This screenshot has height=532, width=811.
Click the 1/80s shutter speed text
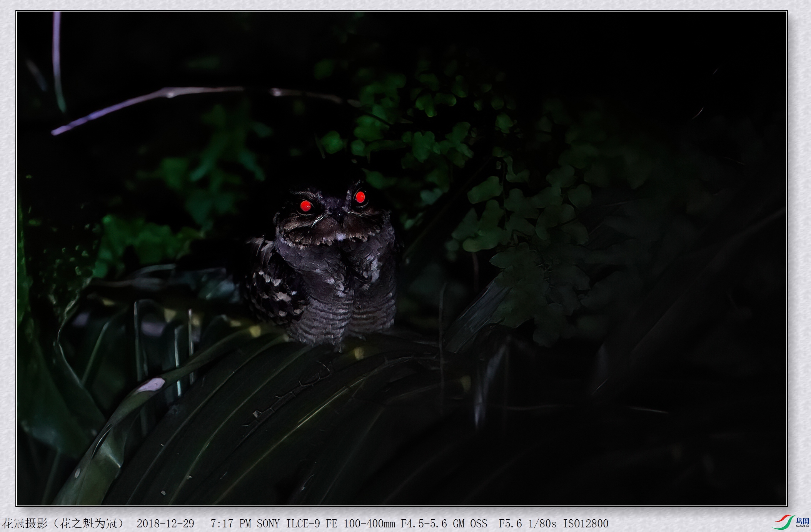click(x=542, y=524)
